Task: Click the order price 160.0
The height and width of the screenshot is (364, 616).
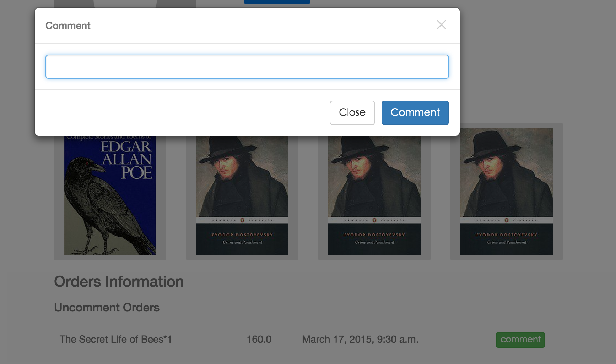Action: (259, 340)
